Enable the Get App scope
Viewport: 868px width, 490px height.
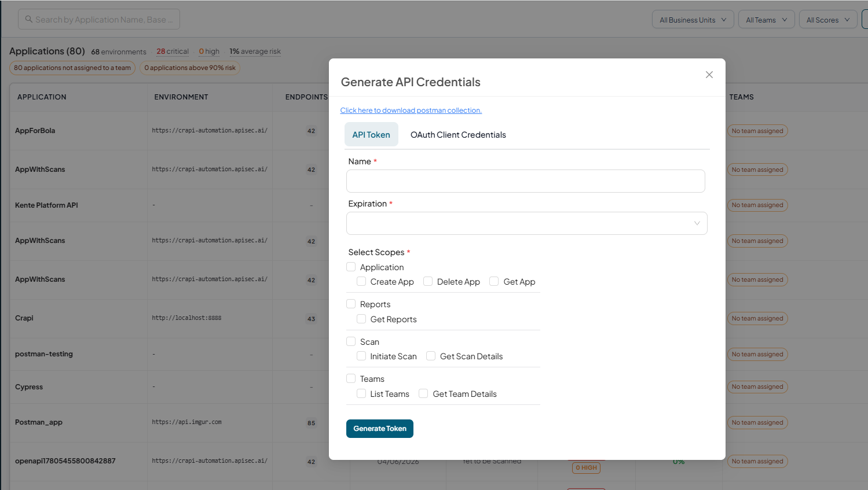click(x=494, y=281)
